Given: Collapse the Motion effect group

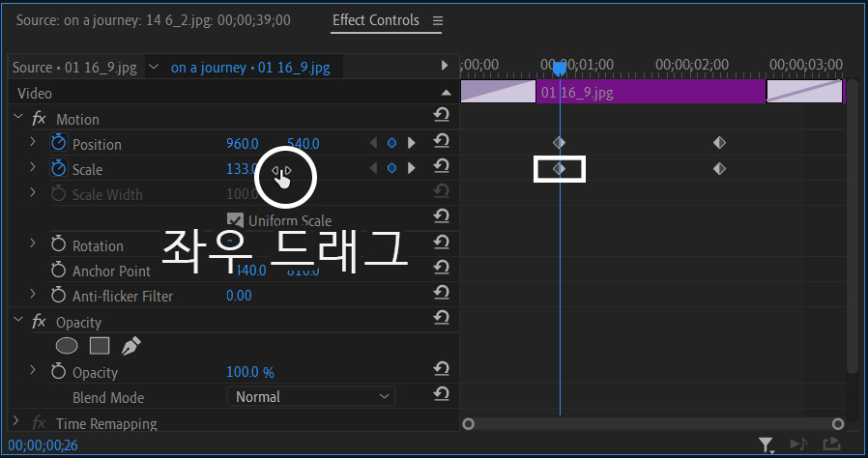Looking at the screenshot, I should tap(18, 117).
